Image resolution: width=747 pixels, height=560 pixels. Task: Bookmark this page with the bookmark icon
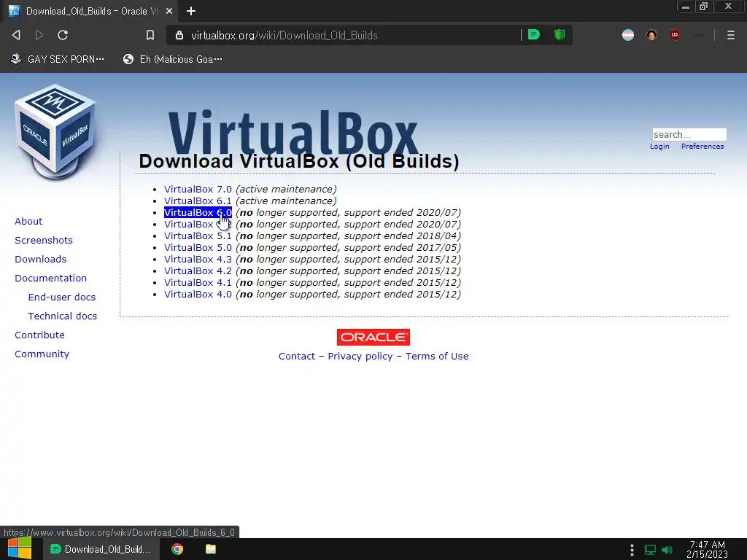point(150,35)
